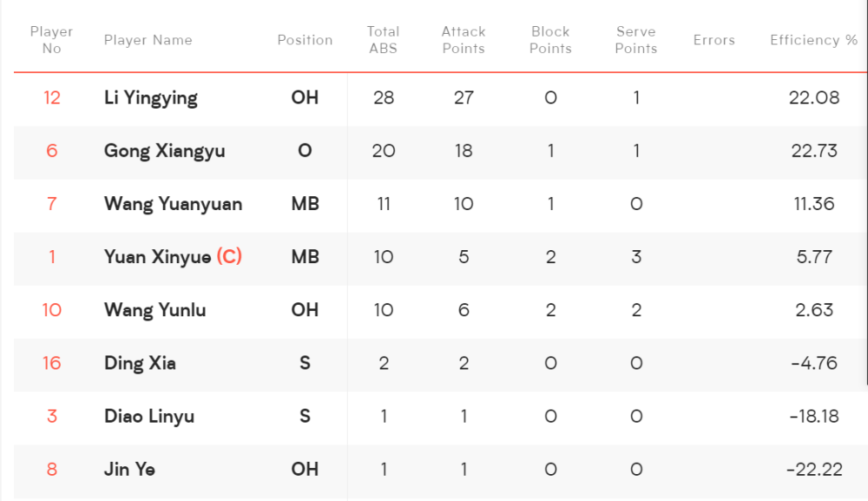This screenshot has height=501, width=868.
Task: Open Li Yingying player link
Action: pyautogui.click(x=150, y=98)
